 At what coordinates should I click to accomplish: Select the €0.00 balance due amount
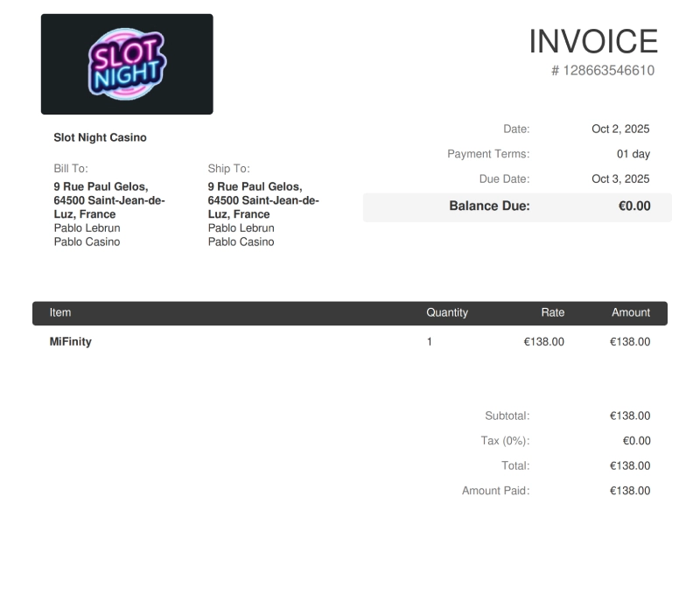click(633, 206)
